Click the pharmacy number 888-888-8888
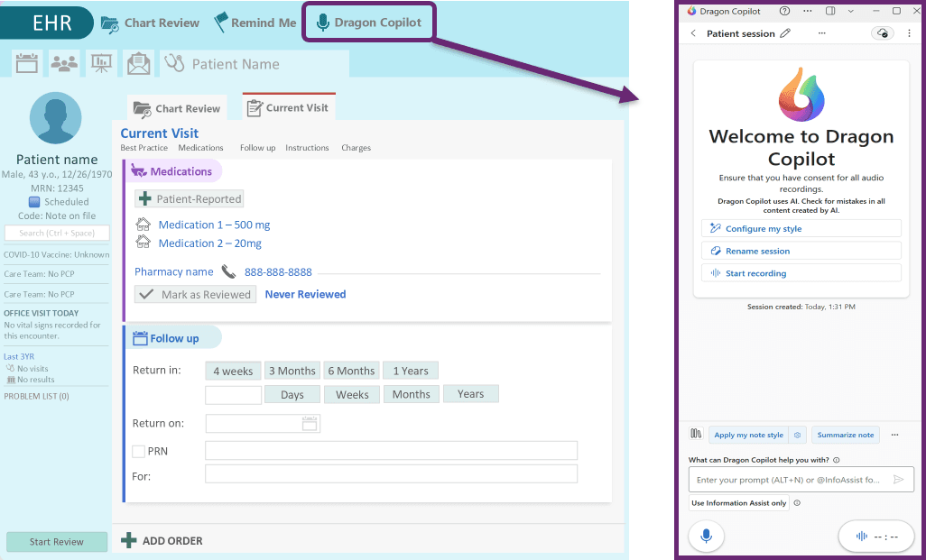This screenshot has width=926, height=560. tap(278, 272)
